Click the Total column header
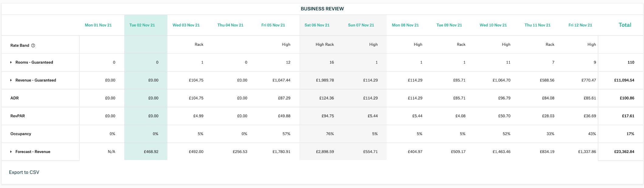 (x=625, y=25)
